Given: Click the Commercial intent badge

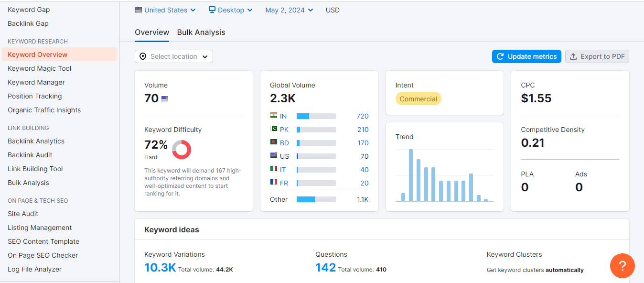Looking at the screenshot, I should click(x=418, y=98).
